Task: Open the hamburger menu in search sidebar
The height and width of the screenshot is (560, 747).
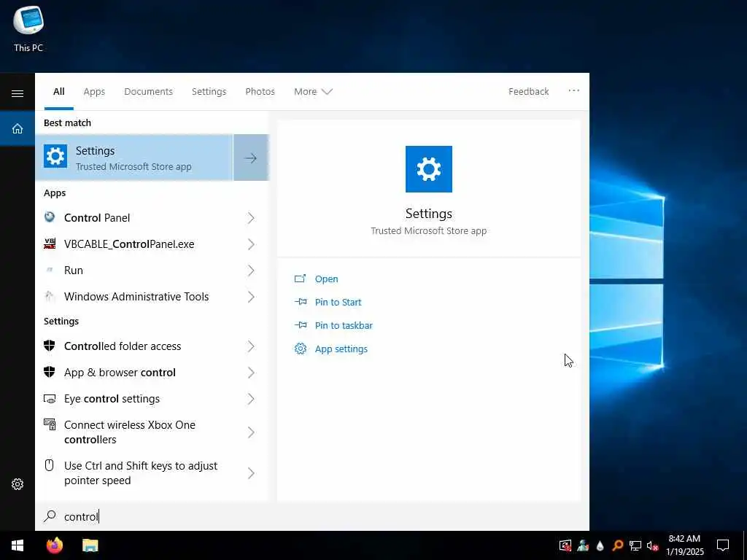Action: pos(18,93)
